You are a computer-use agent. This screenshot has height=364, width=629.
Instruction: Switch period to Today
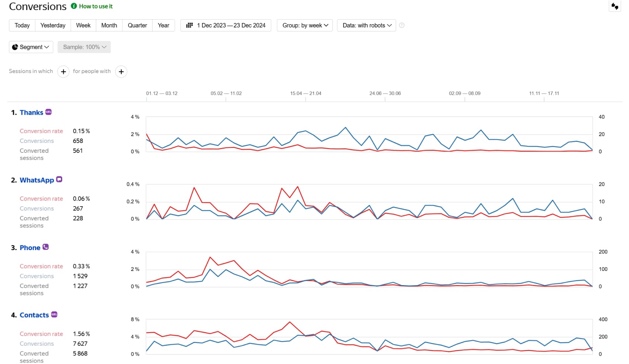pyautogui.click(x=22, y=25)
